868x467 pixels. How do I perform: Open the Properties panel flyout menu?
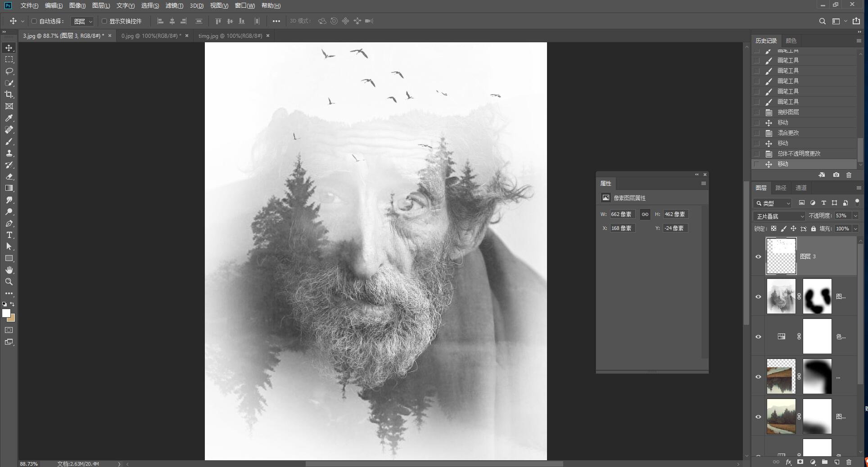click(703, 184)
